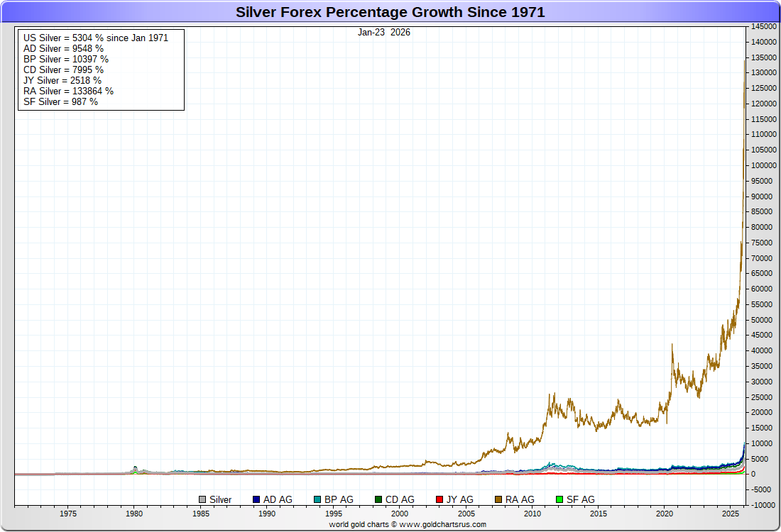Select the teal BP AG legend swatch
The height and width of the screenshot is (532, 781).
coord(317,500)
